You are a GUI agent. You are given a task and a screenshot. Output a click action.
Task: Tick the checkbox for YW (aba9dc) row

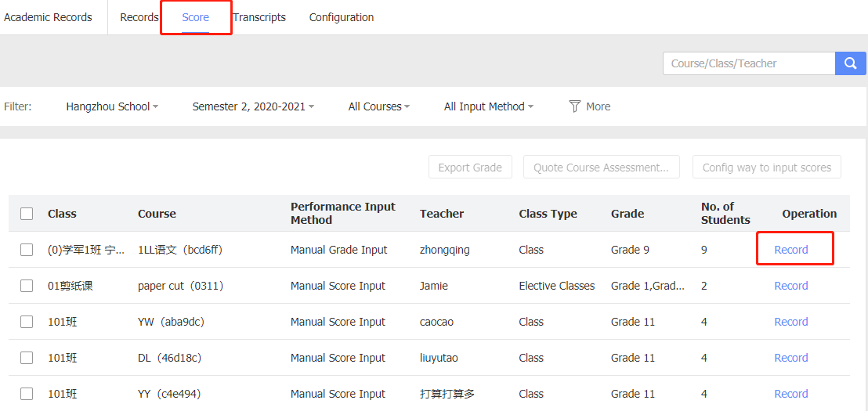point(27,322)
